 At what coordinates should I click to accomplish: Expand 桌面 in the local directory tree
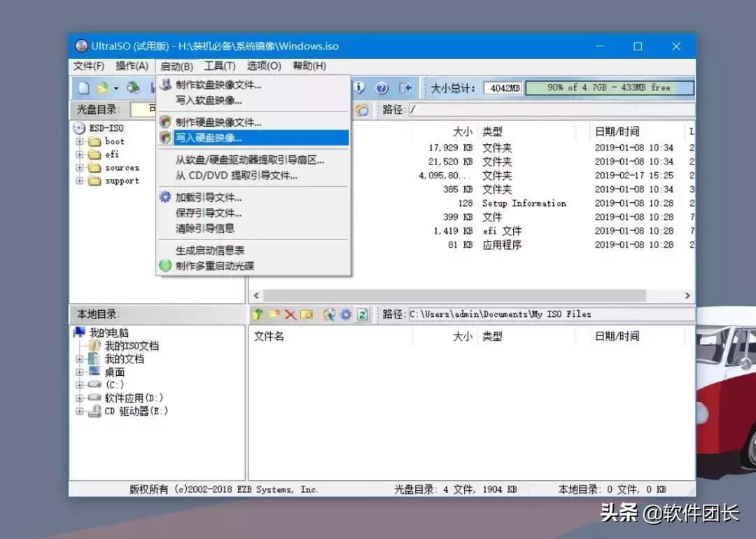point(79,371)
